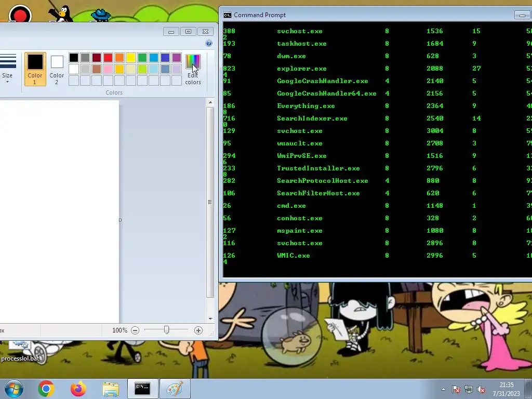Image resolution: width=532 pixels, height=399 pixels.
Task: Pick the black swatch in the Paint palette
Action: [x=74, y=58]
